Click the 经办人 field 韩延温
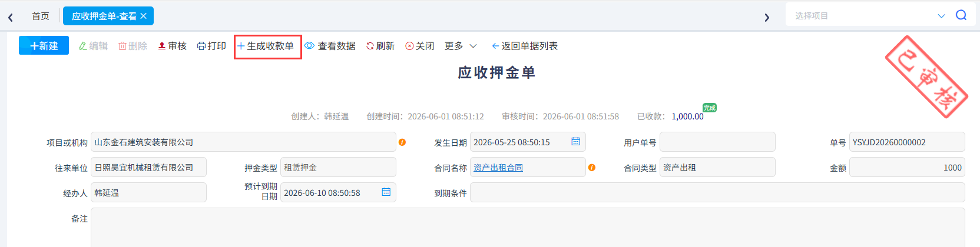This screenshot has width=980, height=247. tap(148, 192)
